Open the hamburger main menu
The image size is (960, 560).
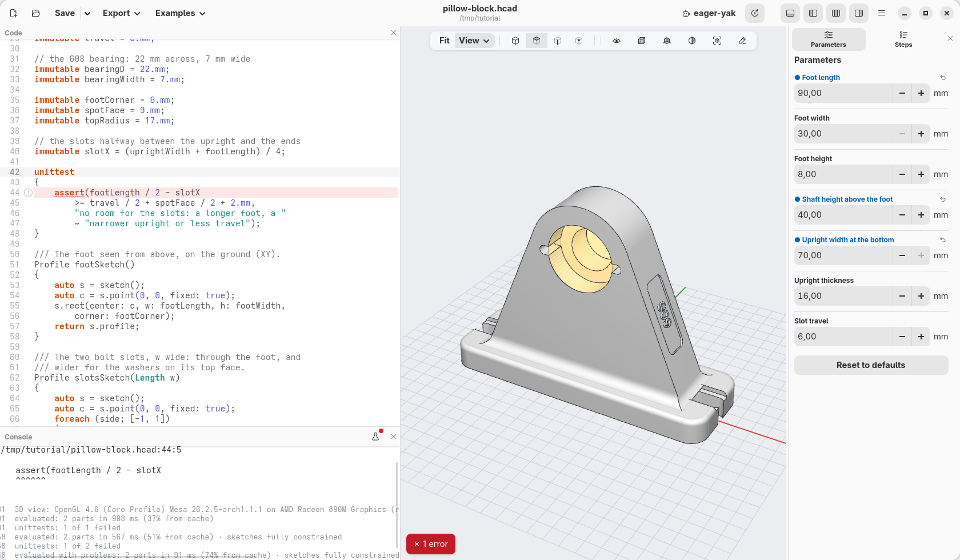click(882, 13)
